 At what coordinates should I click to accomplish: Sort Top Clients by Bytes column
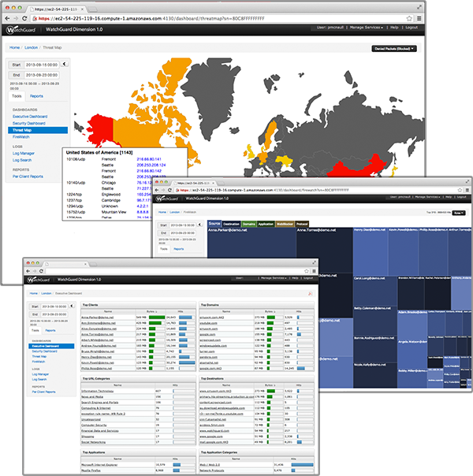[152, 311]
